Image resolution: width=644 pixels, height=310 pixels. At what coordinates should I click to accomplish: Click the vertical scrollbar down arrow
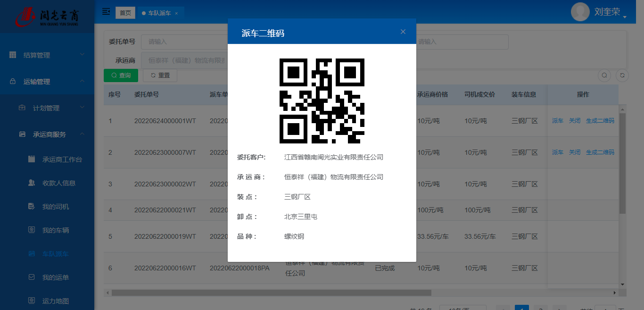point(622,284)
